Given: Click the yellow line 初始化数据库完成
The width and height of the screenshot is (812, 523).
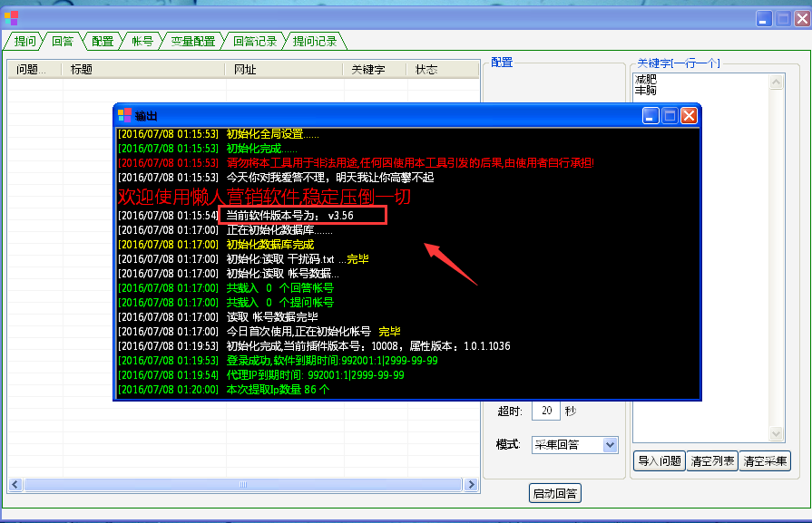Looking at the screenshot, I should click(216, 245).
